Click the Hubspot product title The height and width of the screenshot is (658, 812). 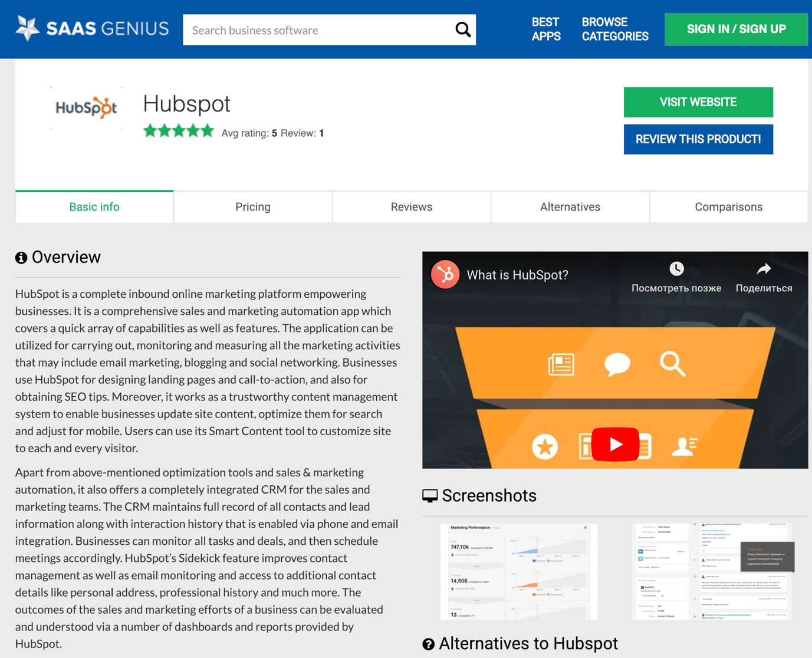(186, 104)
